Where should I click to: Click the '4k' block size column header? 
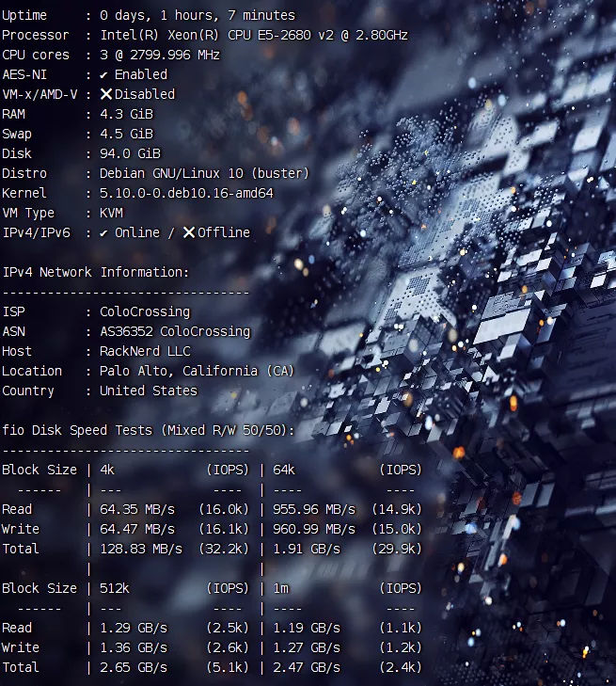[107, 470]
